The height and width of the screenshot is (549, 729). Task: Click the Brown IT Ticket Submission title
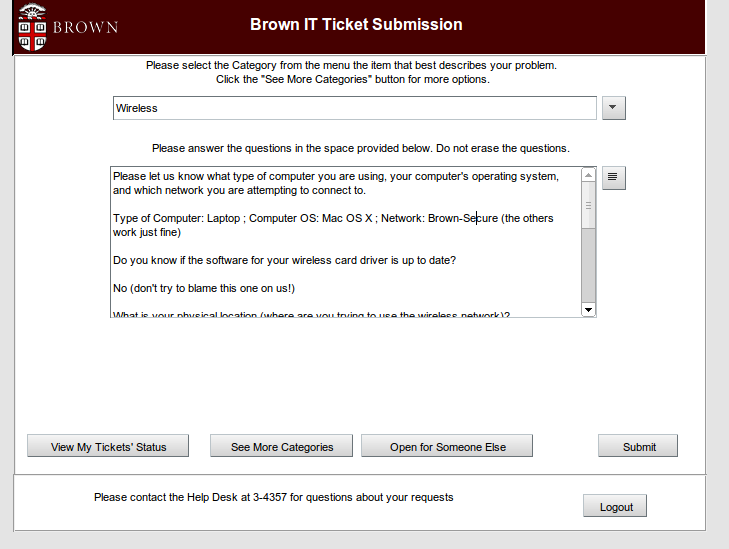(x=356, y=24)
